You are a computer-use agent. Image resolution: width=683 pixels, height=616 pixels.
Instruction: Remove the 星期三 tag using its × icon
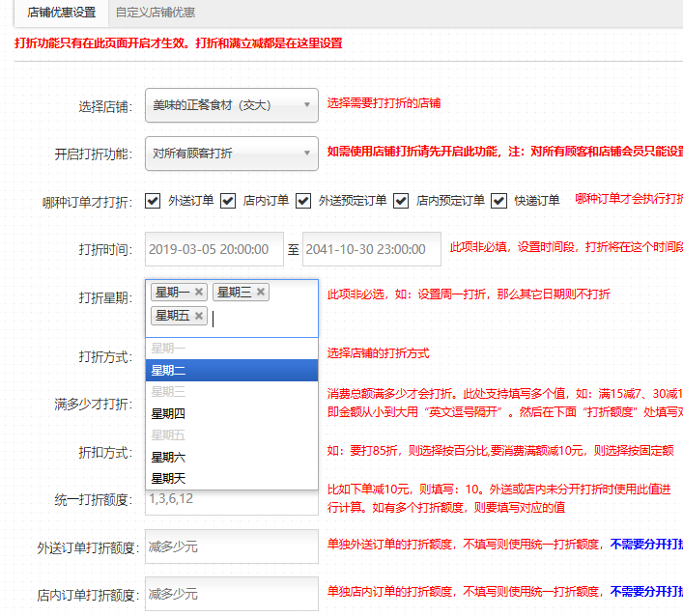point(261,293)
